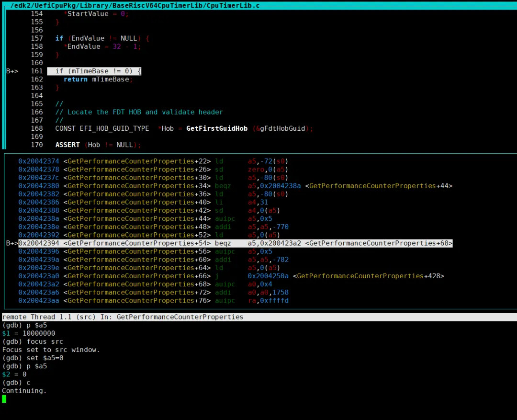
Task: Click the jump target GetPerformanceCounterProperties+428
Action: click(x=369, y=276)
